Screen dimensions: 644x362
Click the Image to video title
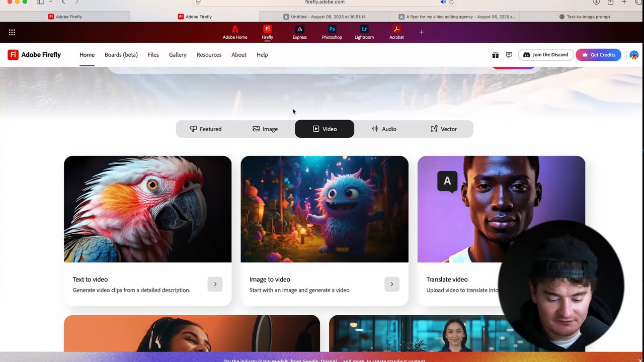270,280
